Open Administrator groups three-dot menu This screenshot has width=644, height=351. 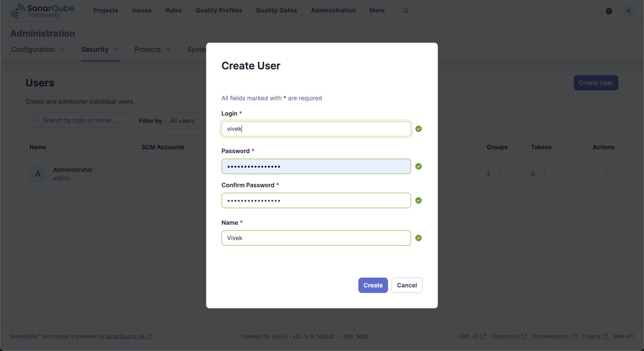(500, 174)
